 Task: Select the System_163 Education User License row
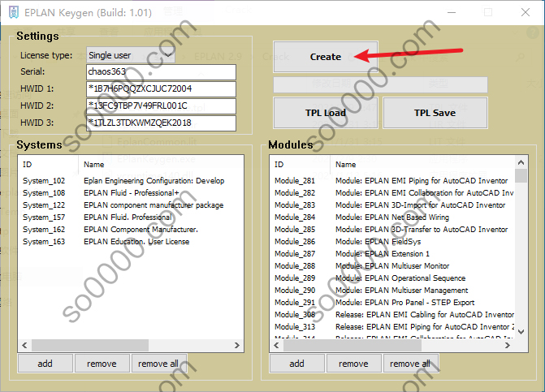point(131,242)
